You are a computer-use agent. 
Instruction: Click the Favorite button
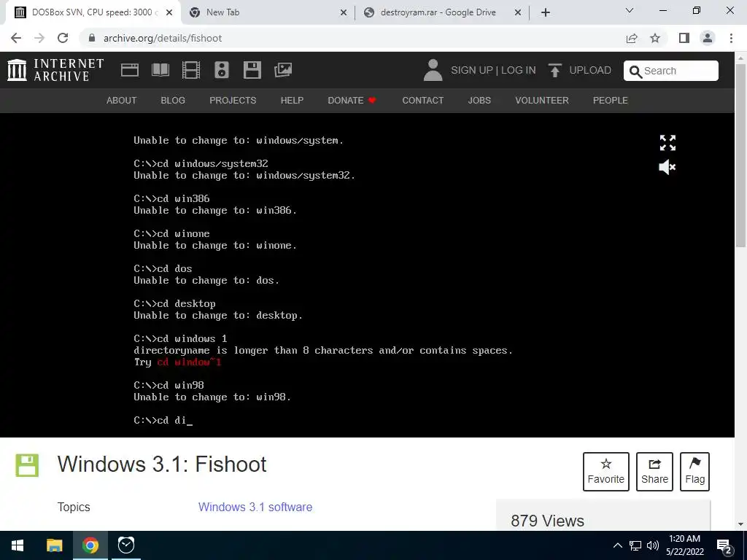[606, 472]
